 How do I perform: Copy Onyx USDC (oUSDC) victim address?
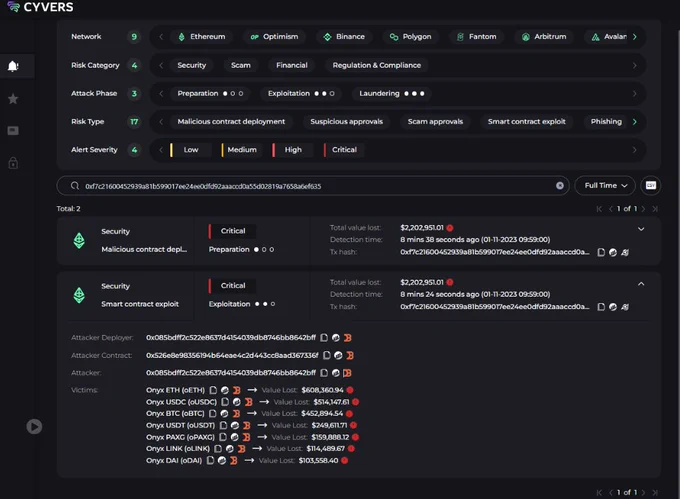click(x=225, y=402)
